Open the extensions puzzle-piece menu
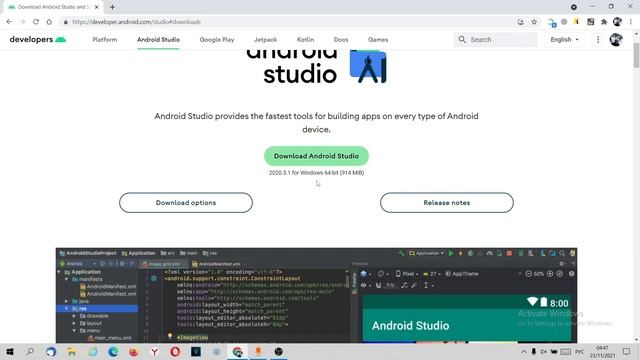The image size is (640, 360). 604,22
